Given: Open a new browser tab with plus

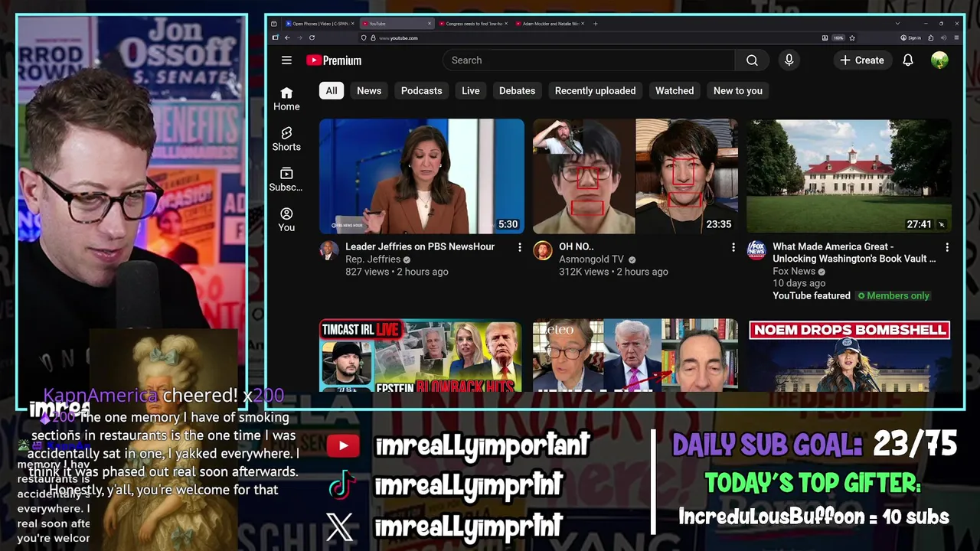Looking at the screenshot, I should click(x=595, y=24).
